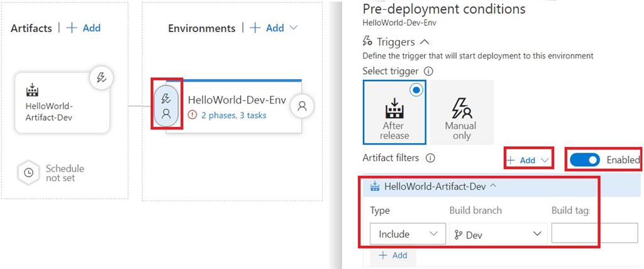The height and width of the screenshot is (269, 644).
Task: Click the Schedule not set clock icon
Action: [28, 173]
